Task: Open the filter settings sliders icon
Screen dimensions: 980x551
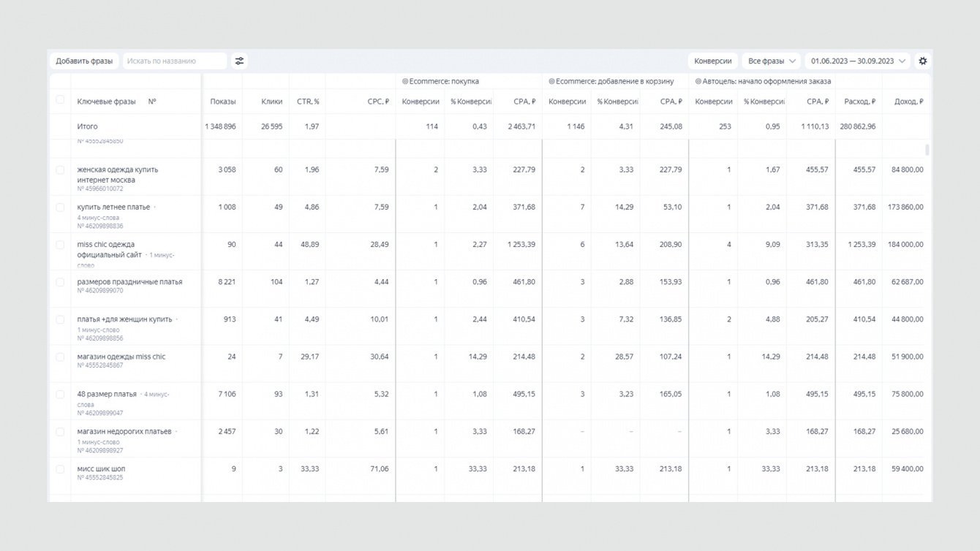Action: (x=239, y=61)
